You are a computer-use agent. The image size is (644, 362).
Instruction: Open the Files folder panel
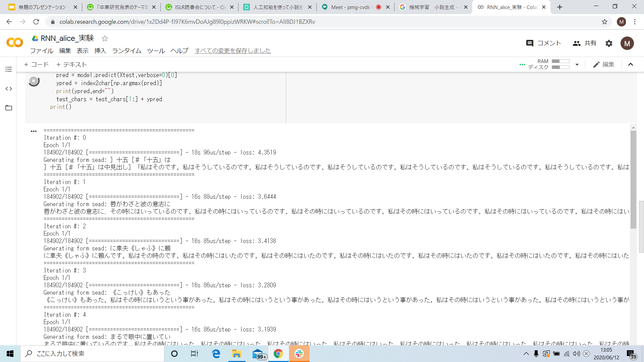point(9,108)
